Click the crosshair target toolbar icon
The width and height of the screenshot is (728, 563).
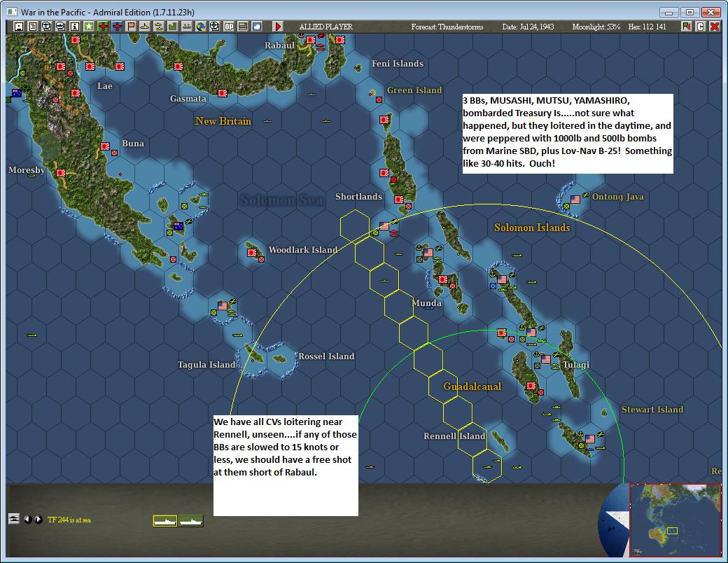pos(214,27)
